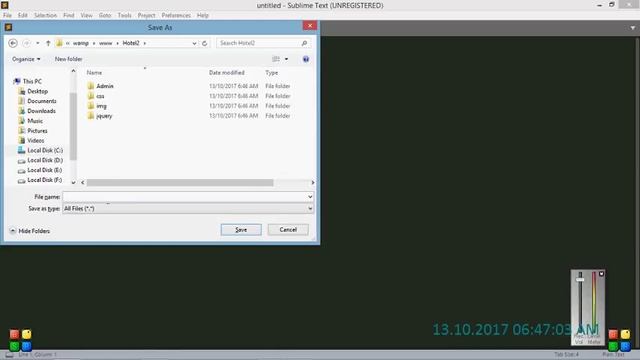Click Hide Folders toggle
Screen dimensions: 640x360
tap(30, 231)
